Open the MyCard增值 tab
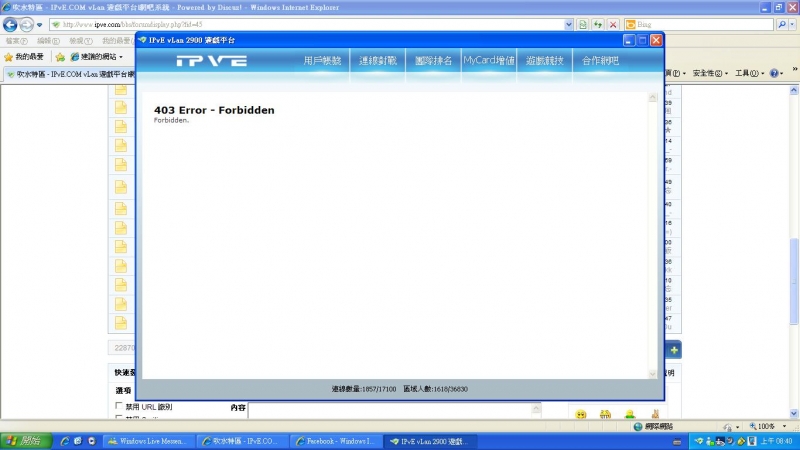This screenshot has width=800, height=450. [x=489, y=61]
